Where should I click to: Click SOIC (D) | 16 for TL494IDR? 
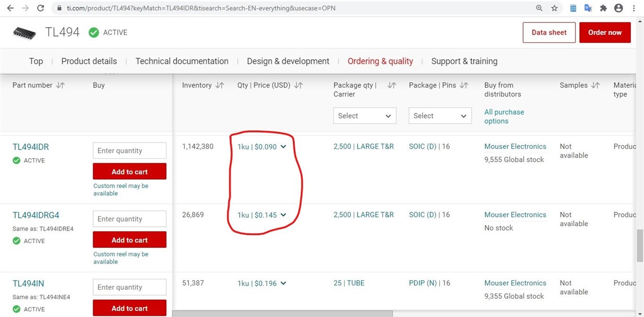coord(429,147)
